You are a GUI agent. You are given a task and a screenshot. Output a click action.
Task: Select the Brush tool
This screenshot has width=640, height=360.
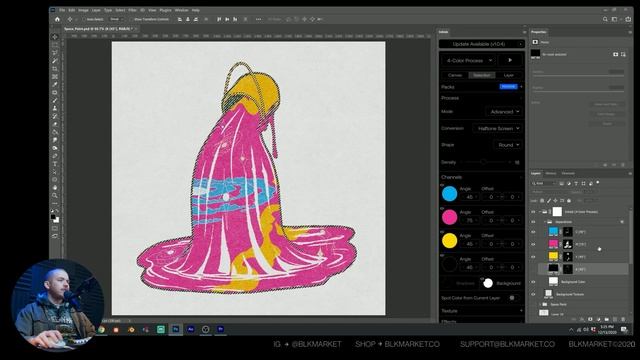pyautogui.click(x=55, y=100)
